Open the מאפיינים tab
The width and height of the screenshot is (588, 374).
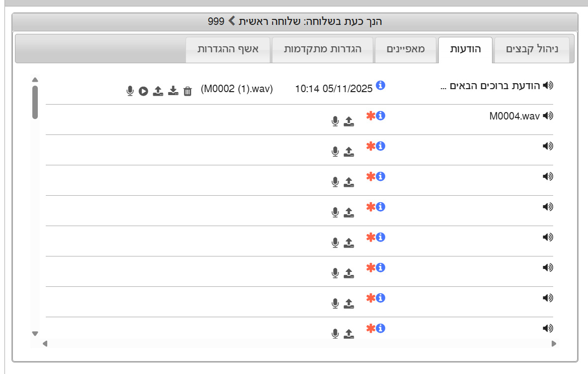[405, 49]
